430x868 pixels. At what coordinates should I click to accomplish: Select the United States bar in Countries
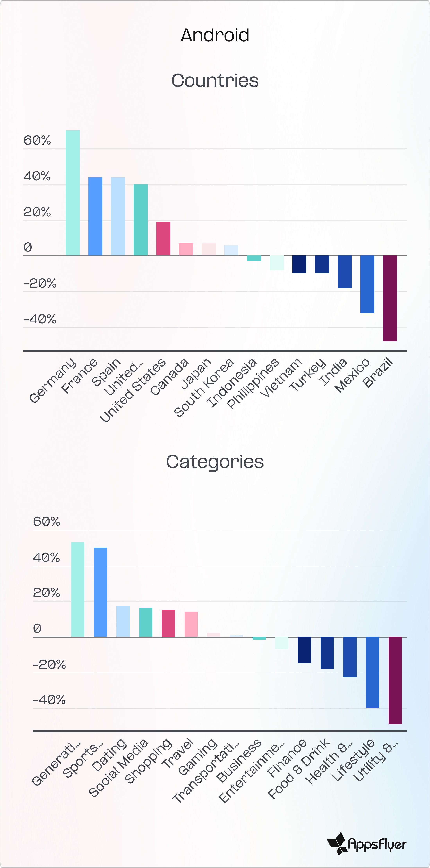163,238
